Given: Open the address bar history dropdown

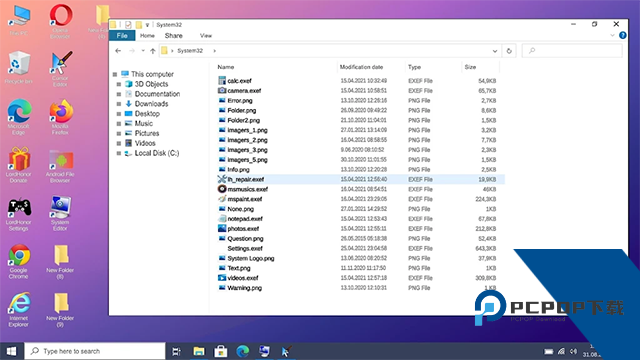Looking at the screenshot, I should click(x=495, y=51).
